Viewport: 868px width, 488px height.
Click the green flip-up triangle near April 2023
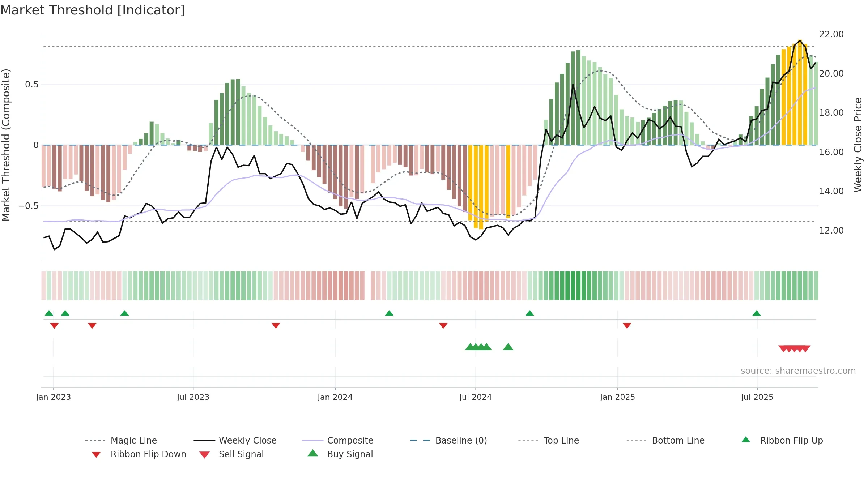point(124,313)
